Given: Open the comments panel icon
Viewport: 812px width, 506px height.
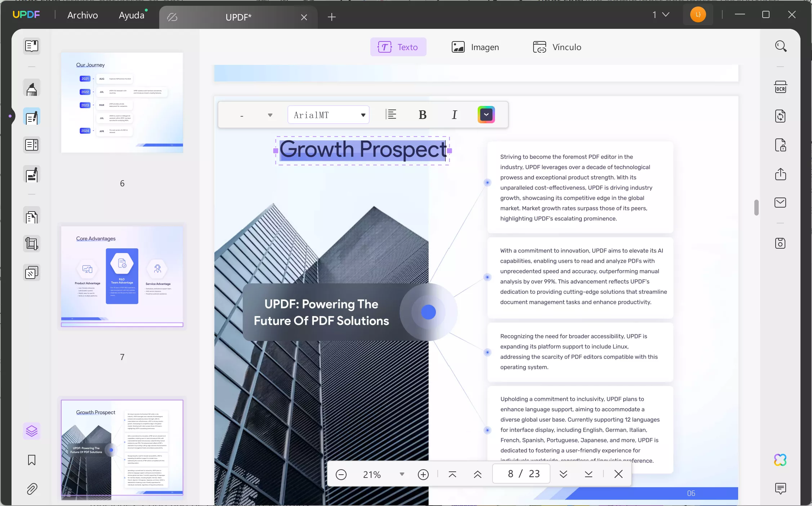Looking at the screenshot, I should point(781,489).
